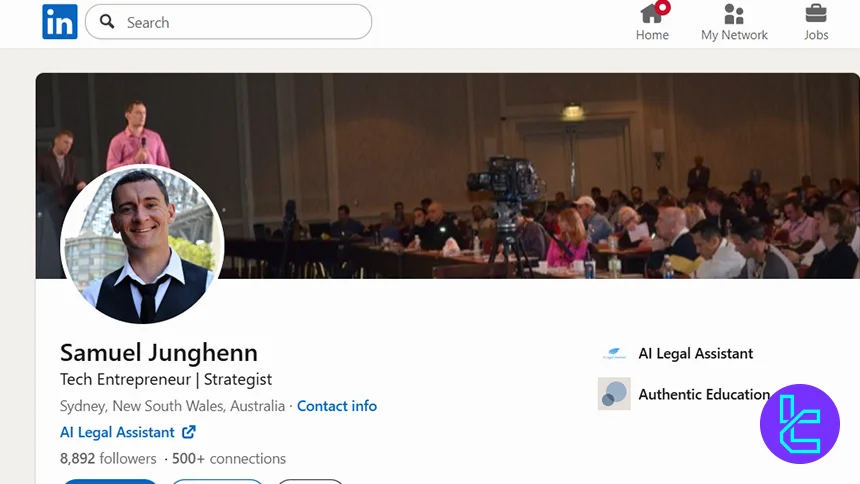Open the My Network people icon
Image resolution: width=860 pixels, height=484 pixels.
[x=734, y=13]
